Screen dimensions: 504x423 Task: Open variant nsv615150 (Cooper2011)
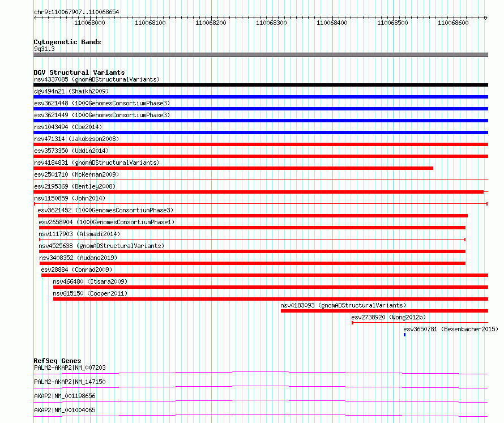point(90,293)
